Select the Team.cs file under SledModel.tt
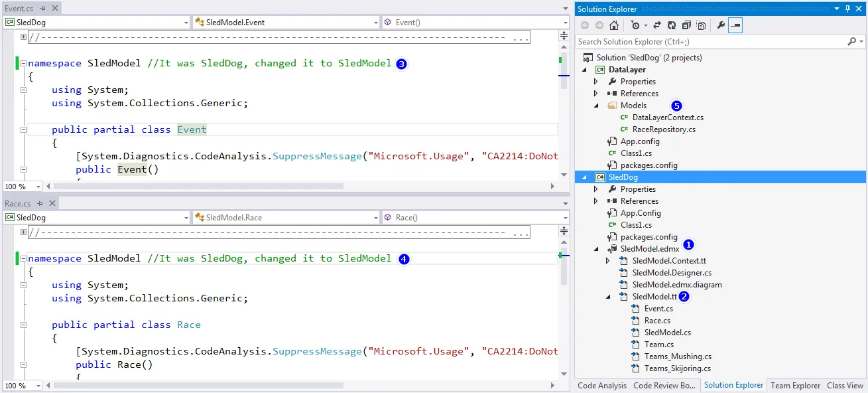 [659, 345]
